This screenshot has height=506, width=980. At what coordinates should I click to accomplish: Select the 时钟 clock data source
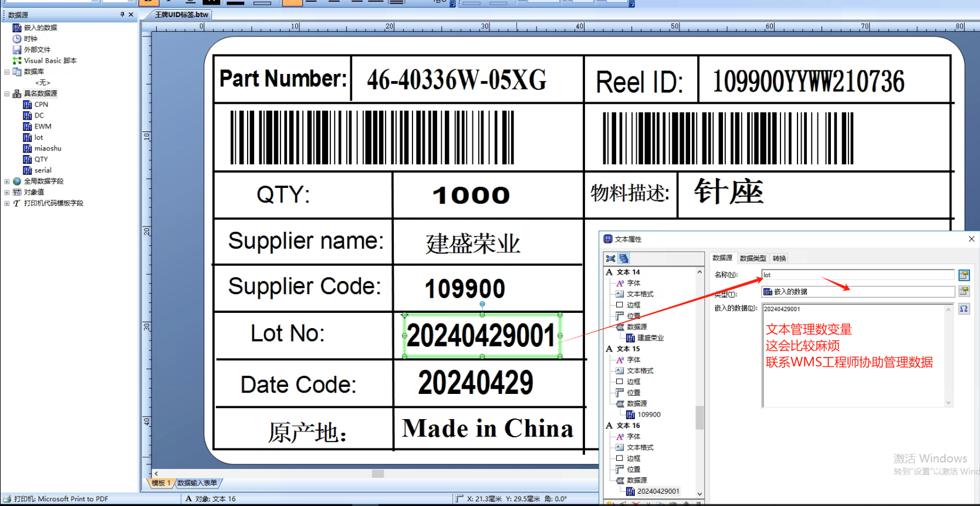(x=31, y=39)
